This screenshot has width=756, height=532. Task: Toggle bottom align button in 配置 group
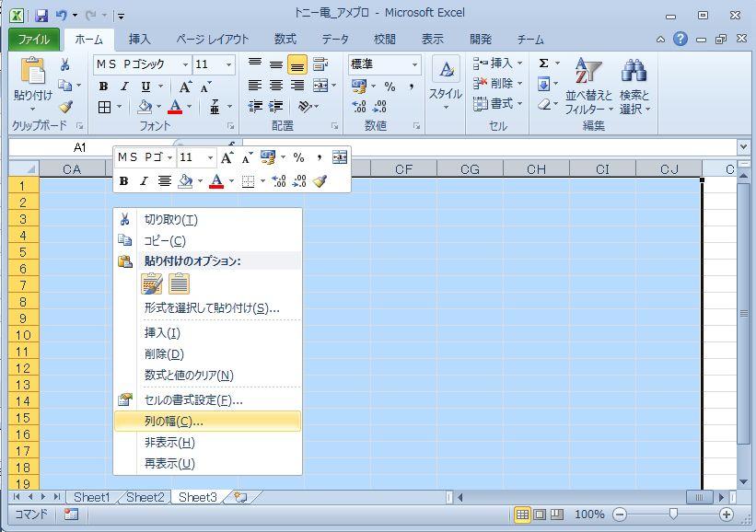297,64
